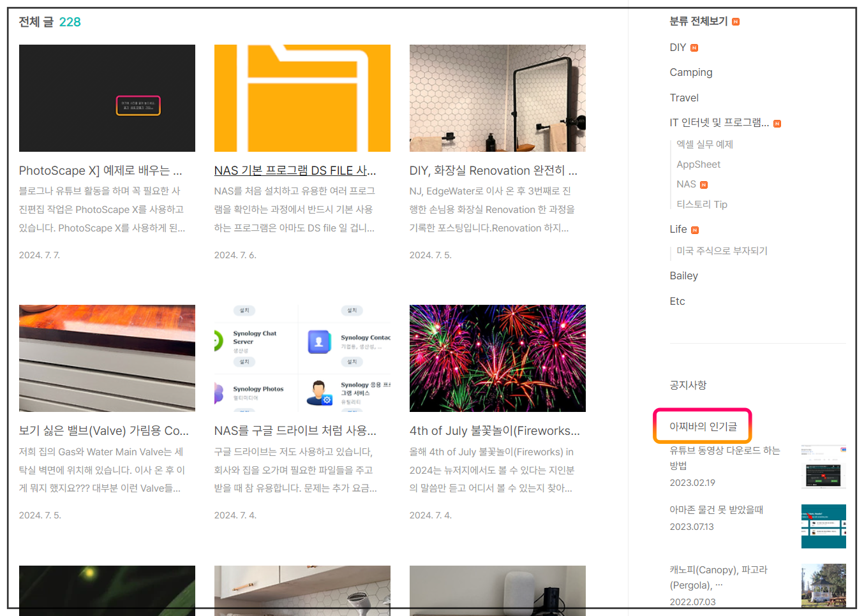This screenshot has width=864, height=616.
Task: Open the 분류 전체보기 category heading
Action: click(x=699, y=21)
